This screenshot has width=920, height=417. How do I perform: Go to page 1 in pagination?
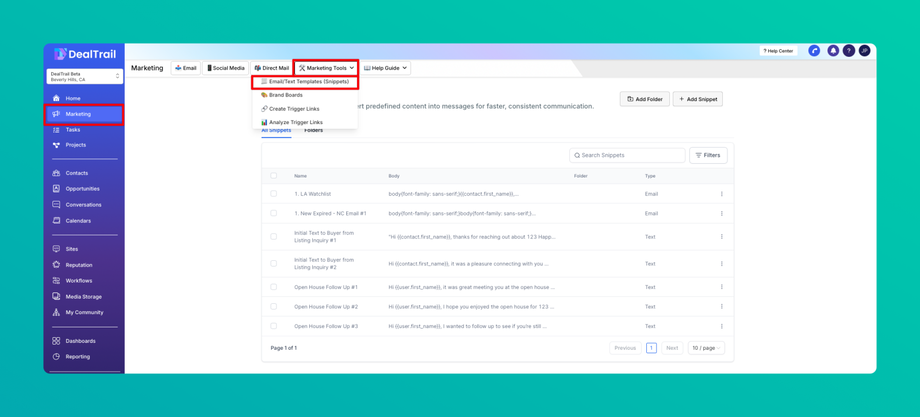[x=651, y=348]
